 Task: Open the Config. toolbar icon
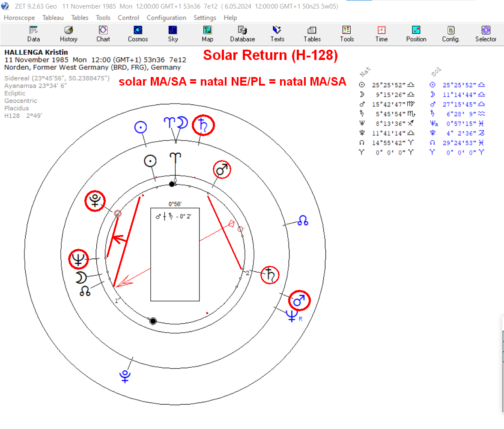point(450,34)
